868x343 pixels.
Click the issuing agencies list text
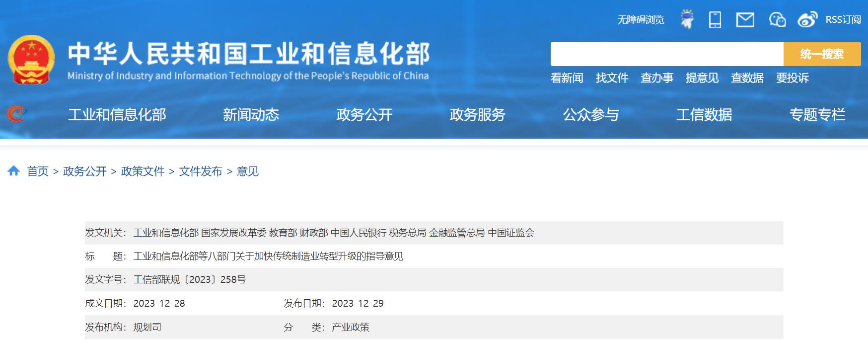pos(334,233)
